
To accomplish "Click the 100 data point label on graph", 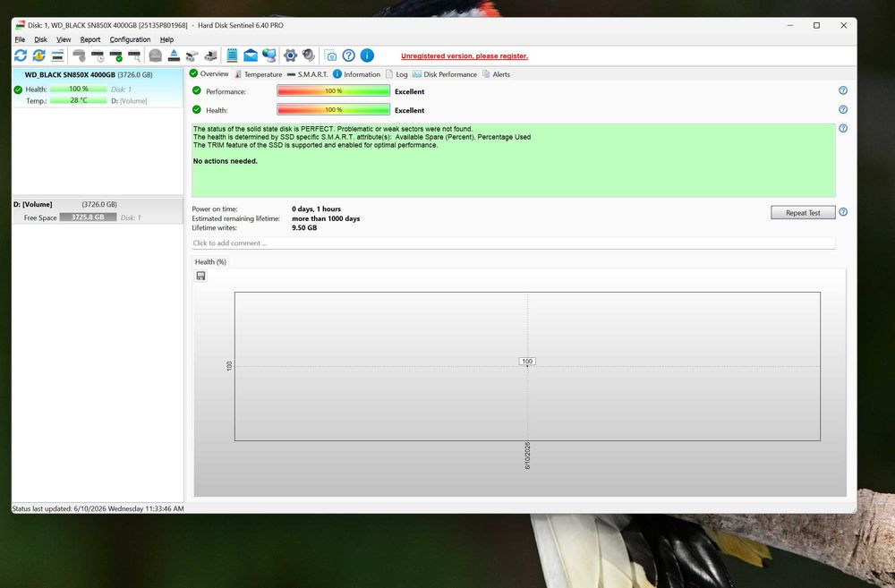I will pyautogui.click(x=527, y=362).
